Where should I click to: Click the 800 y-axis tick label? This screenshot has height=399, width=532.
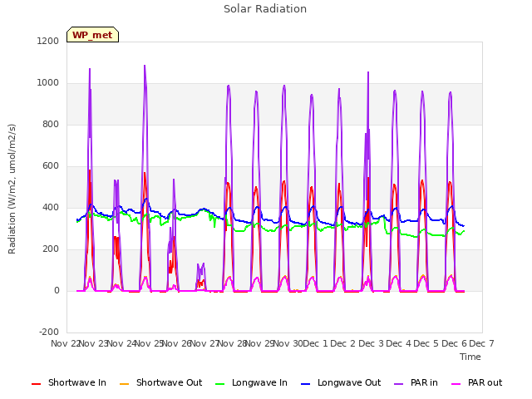(51, 124)
